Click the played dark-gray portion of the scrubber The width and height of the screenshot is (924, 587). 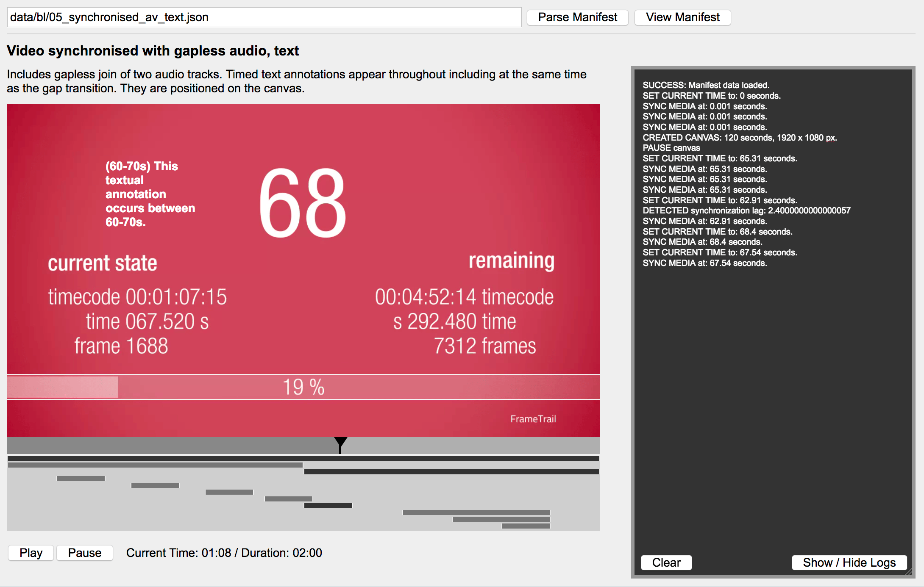tap(170, 446)
